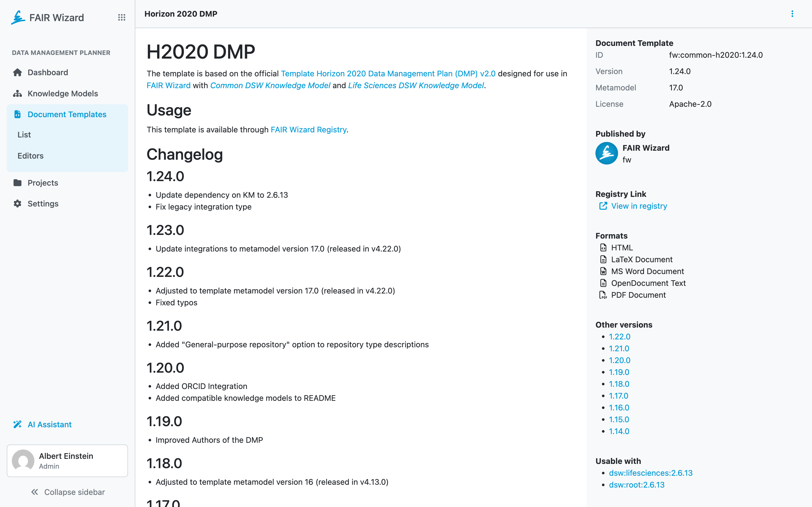
Task: Click FAIR Wizard publisher avatar
Action: pos(607,153)
